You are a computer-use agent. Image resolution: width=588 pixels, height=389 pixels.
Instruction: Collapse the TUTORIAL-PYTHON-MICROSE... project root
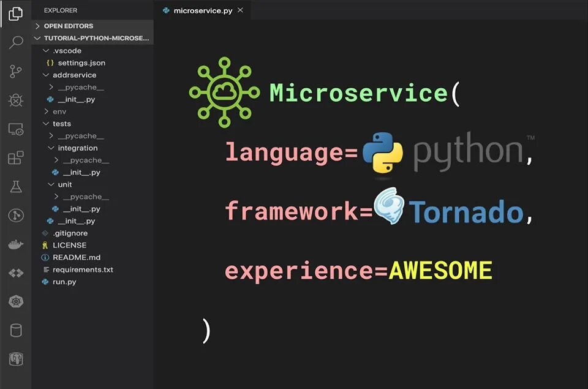pos(92,38)
